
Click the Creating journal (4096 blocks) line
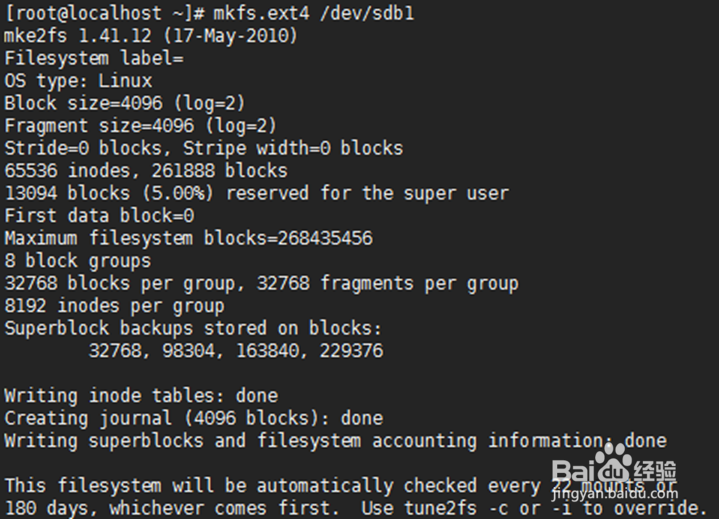pyautogui.click(x=193, y=418)
